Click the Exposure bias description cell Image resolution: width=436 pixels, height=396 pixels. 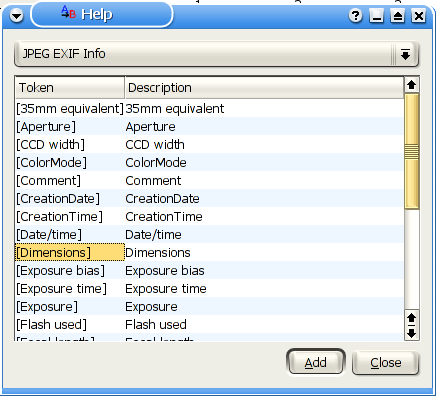tap(264, 271)
